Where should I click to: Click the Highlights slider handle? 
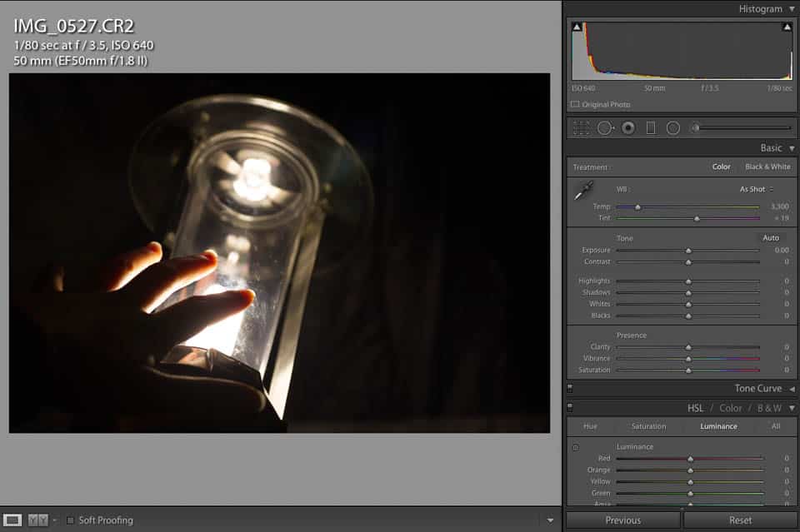[x=688, y=281]
